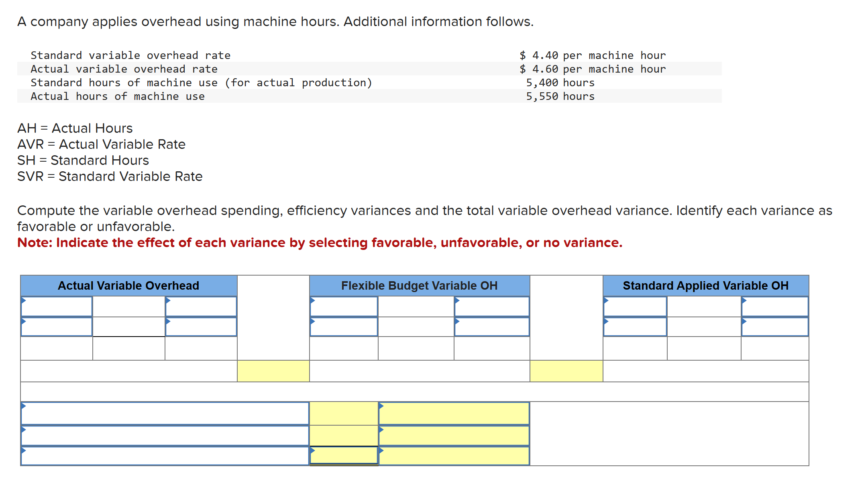The width and height of the screenshot is (868, 483).
Task: Open second-row right dropdown under Actual Variable Overhead
Action: coord(201,327)
